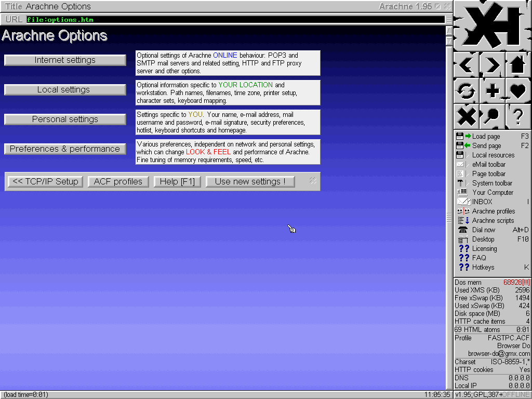
Task: Click the Hotkeys question marks icon
Action: point(464,267)
